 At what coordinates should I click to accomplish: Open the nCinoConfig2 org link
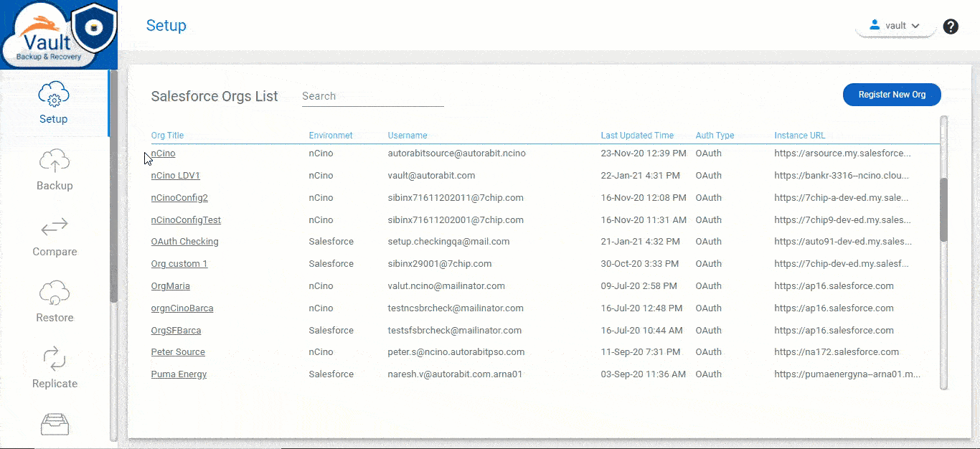179,198
